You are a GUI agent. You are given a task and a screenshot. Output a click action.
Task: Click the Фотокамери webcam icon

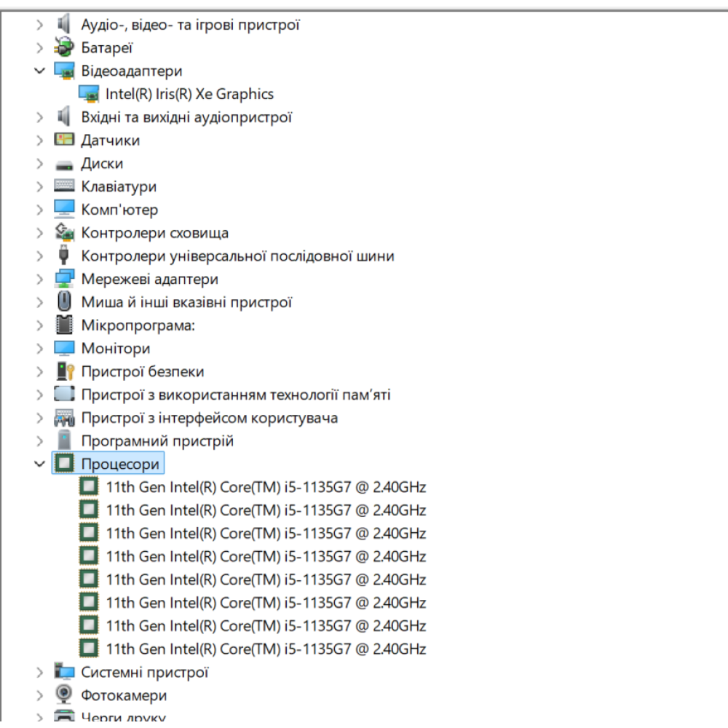tap(64, 695)
